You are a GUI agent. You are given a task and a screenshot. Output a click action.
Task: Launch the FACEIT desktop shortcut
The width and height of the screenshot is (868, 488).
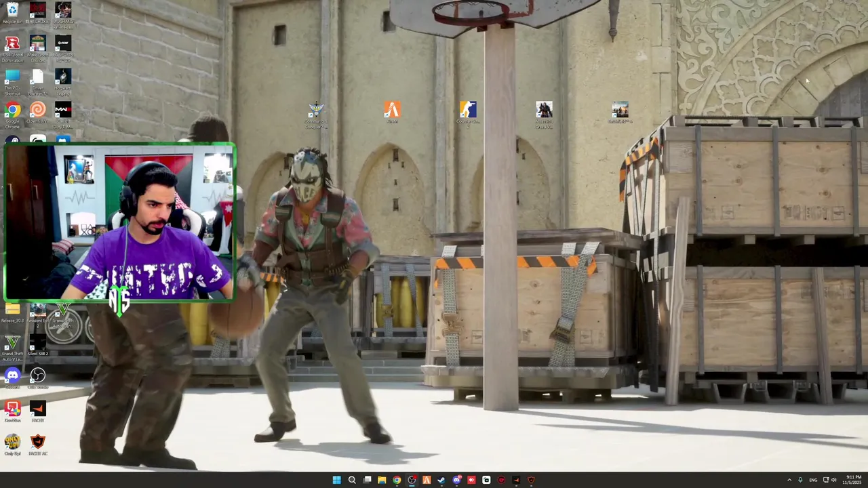coord(37,411)
